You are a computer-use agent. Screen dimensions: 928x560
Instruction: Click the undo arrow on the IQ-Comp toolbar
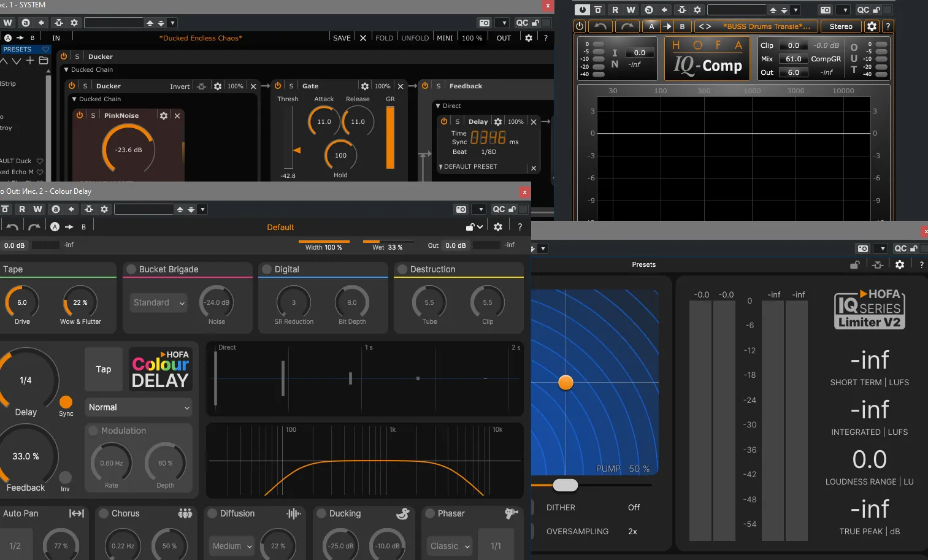(x=600, y=26)
